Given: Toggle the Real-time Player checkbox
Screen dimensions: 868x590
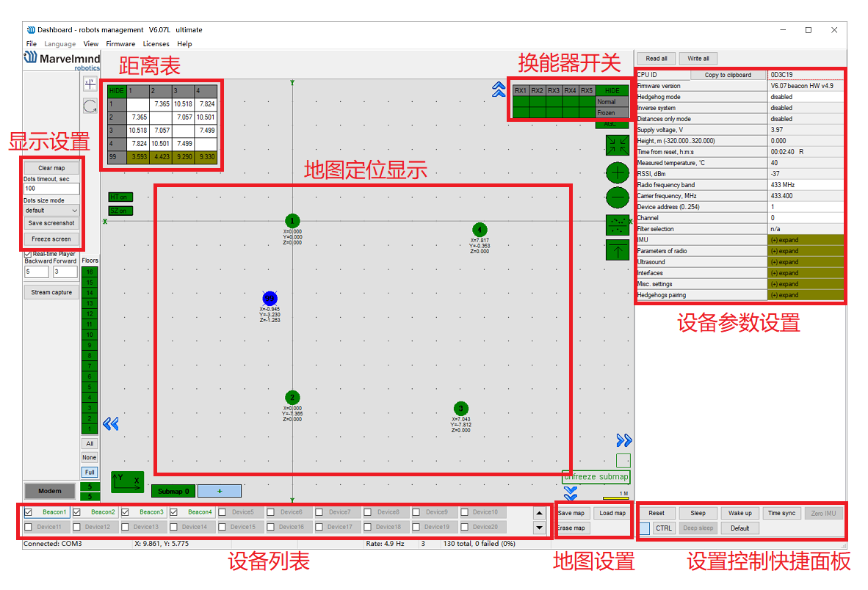Looking at the screenshot, I should click(28, 254).
